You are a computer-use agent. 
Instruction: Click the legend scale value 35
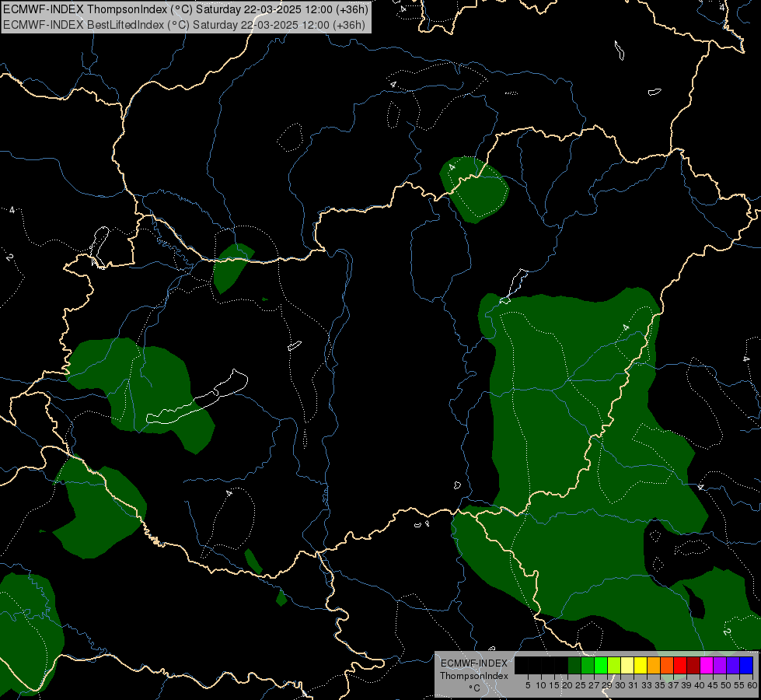[x=660, y=685]
